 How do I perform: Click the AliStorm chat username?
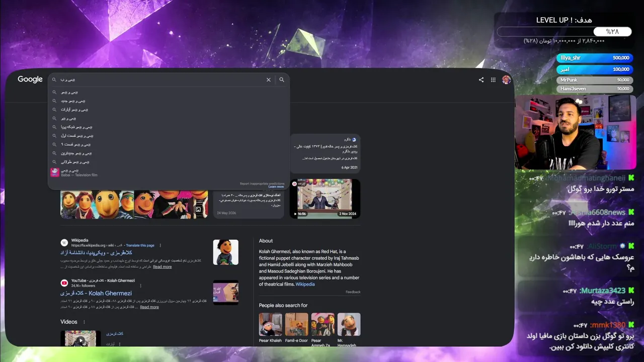point(602,246)
